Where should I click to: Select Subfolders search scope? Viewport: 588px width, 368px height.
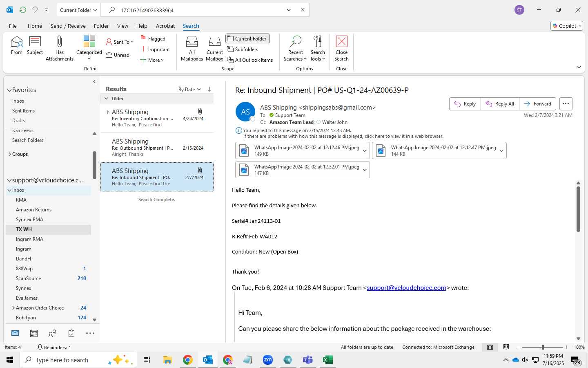243,49
